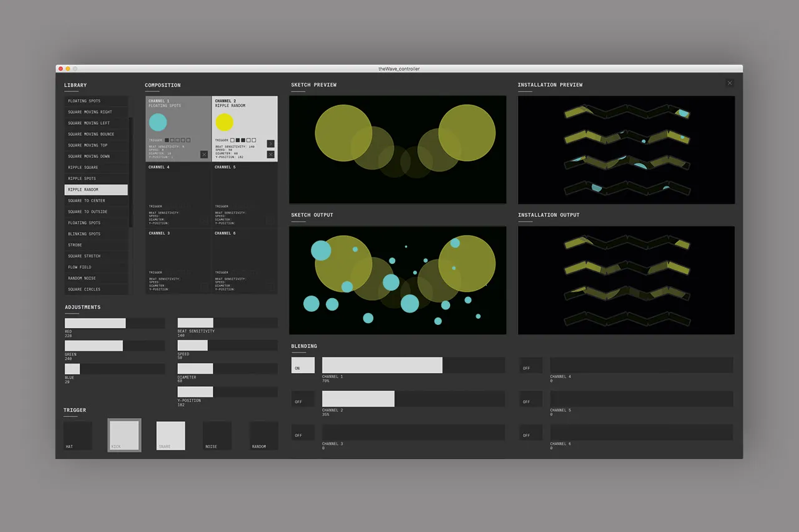Disable the Snare trigger pad
The height and width of the screenshot is (532, 799).
(x=170, y=435)
